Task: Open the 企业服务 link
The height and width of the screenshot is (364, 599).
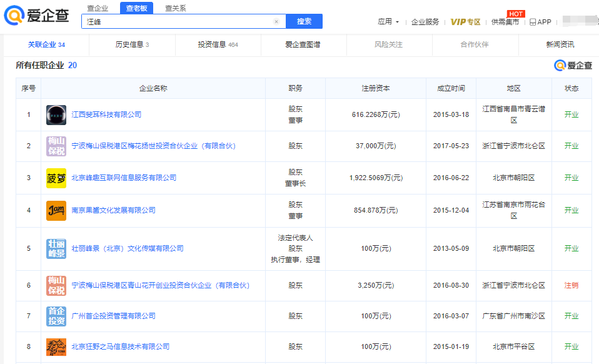Action: click(x=425, y=22)
